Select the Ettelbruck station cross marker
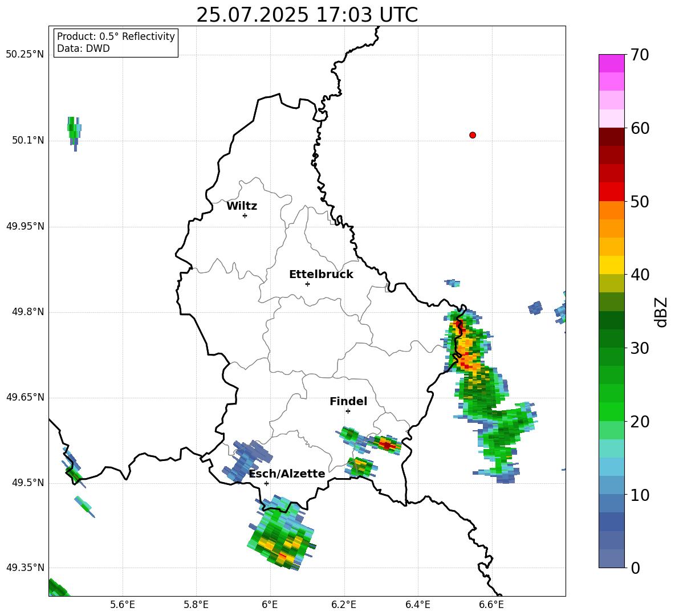 307,284
